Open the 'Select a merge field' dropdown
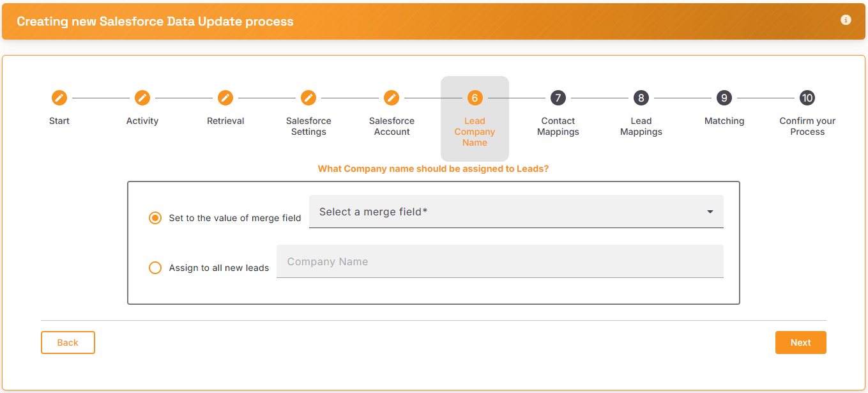 [516, 212]
